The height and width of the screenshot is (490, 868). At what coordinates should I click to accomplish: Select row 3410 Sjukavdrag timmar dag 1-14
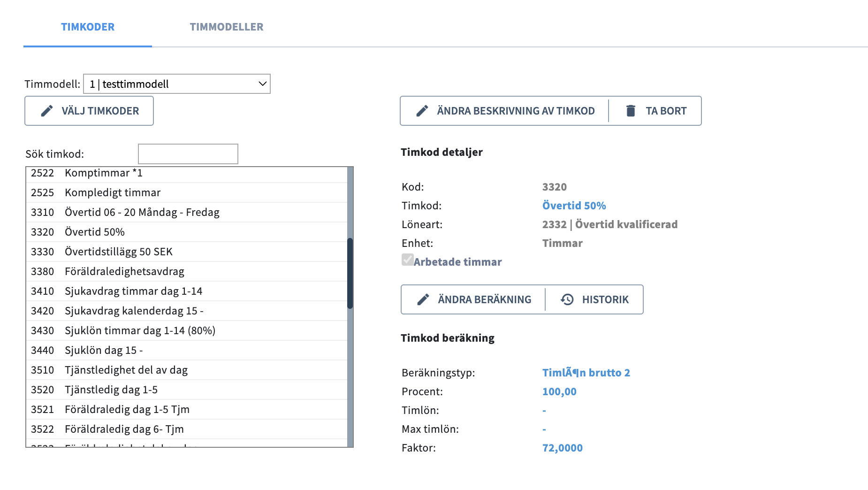pos(187,291)
